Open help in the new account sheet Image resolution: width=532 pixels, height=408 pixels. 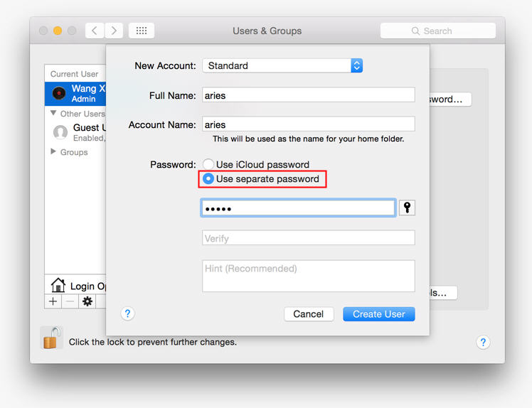point(127,313)
